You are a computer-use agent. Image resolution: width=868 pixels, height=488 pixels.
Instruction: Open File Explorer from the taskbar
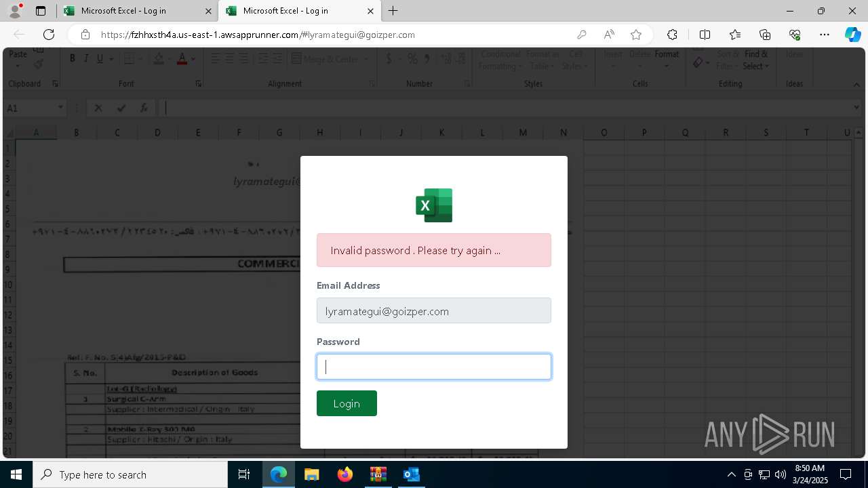pyautogui.click(x=311, y=474)
